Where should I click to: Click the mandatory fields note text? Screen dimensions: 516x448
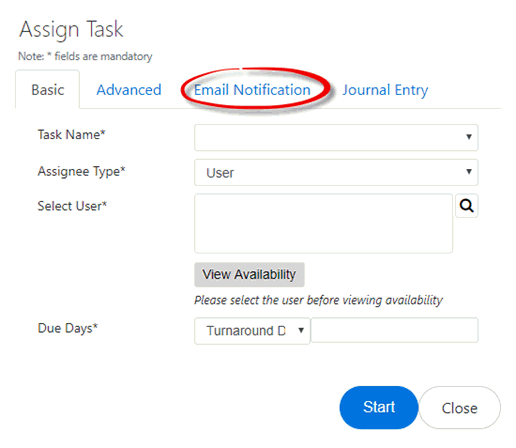[85, 56]
